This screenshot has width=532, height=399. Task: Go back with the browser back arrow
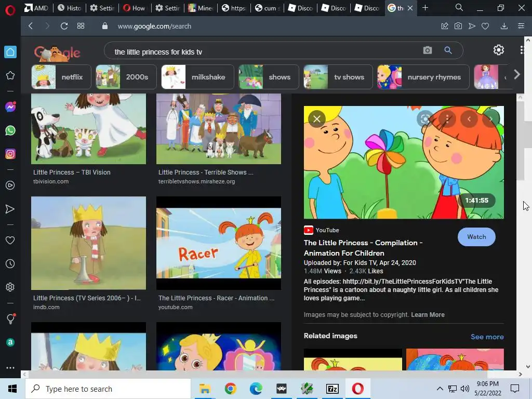31,26
